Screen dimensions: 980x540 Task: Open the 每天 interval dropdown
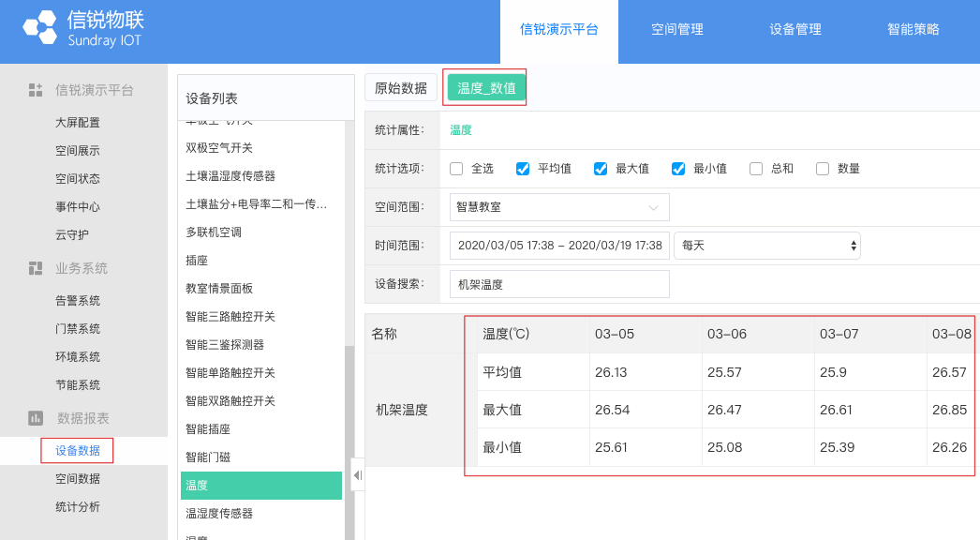(x=767, y=246)
